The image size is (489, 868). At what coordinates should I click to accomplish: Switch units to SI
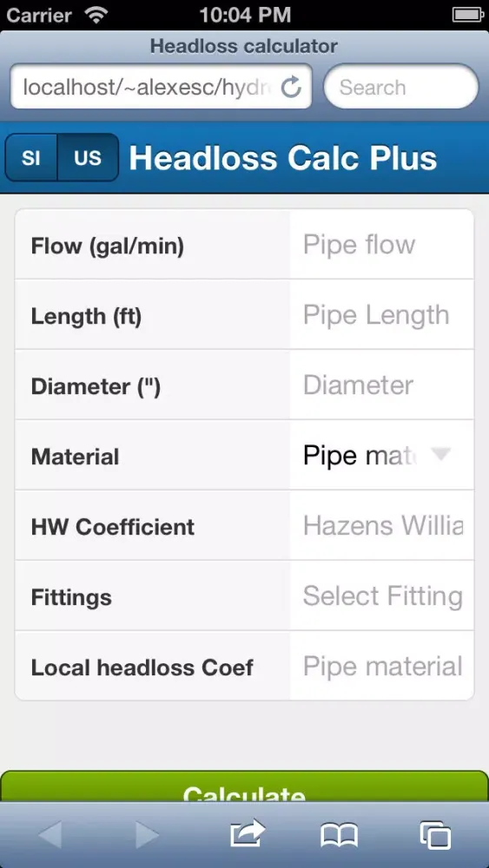[x=31, y=158]
